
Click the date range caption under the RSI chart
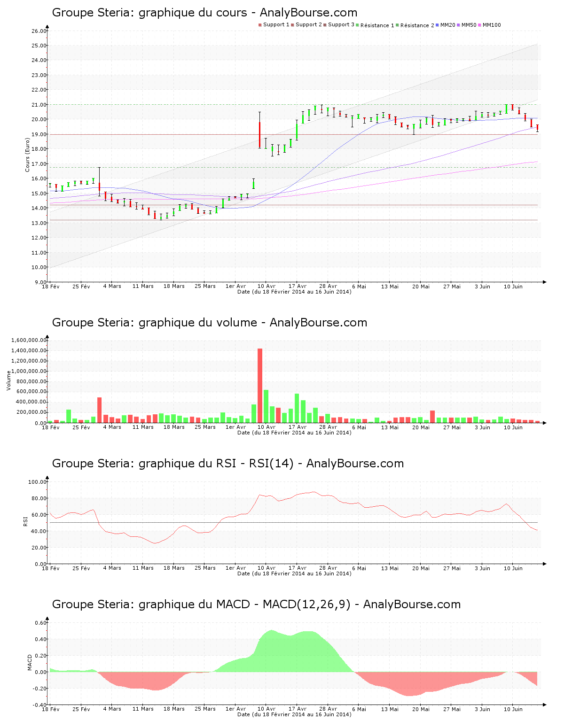point(294,573)
